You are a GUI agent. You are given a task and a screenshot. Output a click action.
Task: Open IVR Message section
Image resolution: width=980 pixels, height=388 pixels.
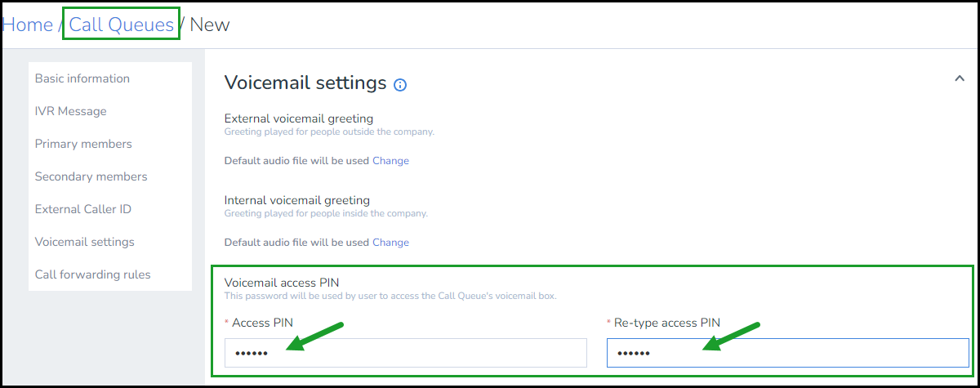[x=71, y=111]
